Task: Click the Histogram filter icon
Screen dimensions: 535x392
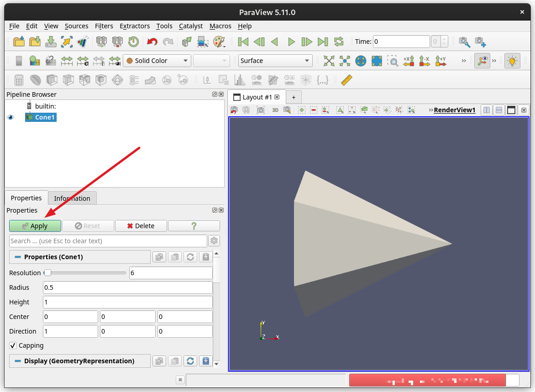Action: pyautogui.click(x=240, y=80)
